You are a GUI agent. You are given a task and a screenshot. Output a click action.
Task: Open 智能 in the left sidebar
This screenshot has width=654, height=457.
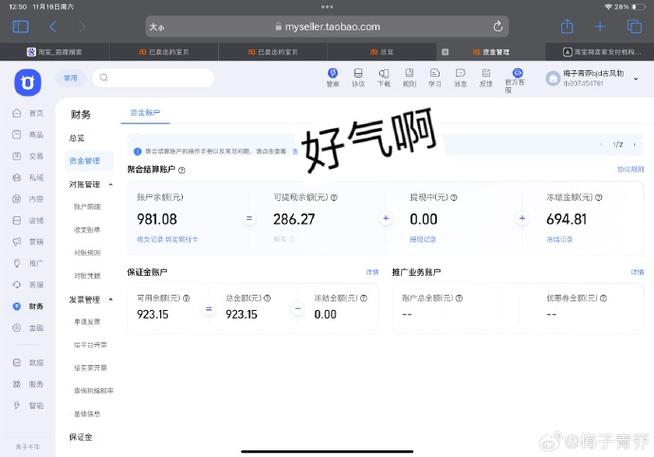tap(28, 405)
